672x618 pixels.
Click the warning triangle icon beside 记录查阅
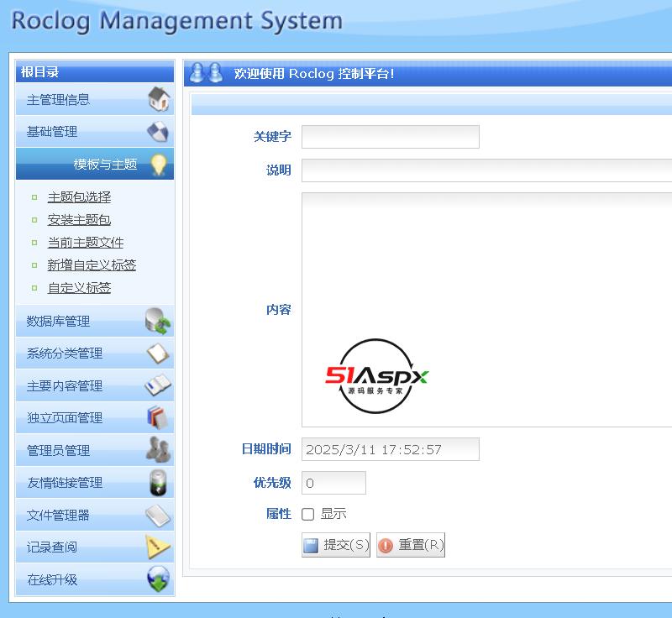click(x=157, y=547)
